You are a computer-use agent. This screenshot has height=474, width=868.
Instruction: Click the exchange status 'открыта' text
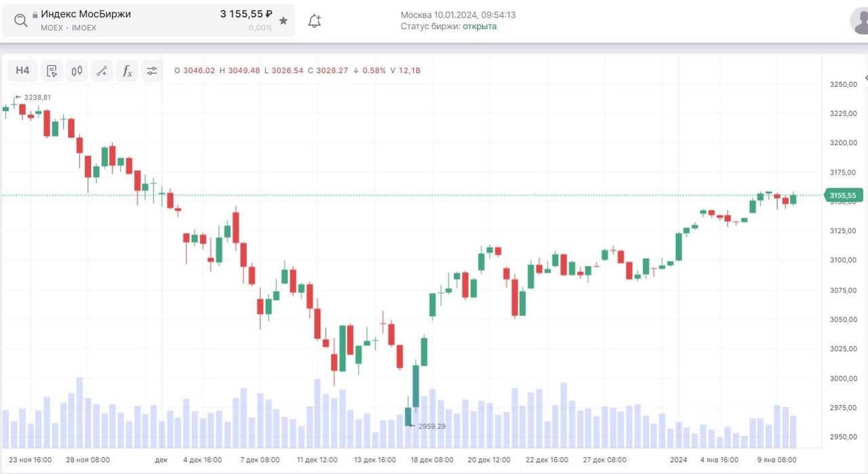[x=479, y=26]
